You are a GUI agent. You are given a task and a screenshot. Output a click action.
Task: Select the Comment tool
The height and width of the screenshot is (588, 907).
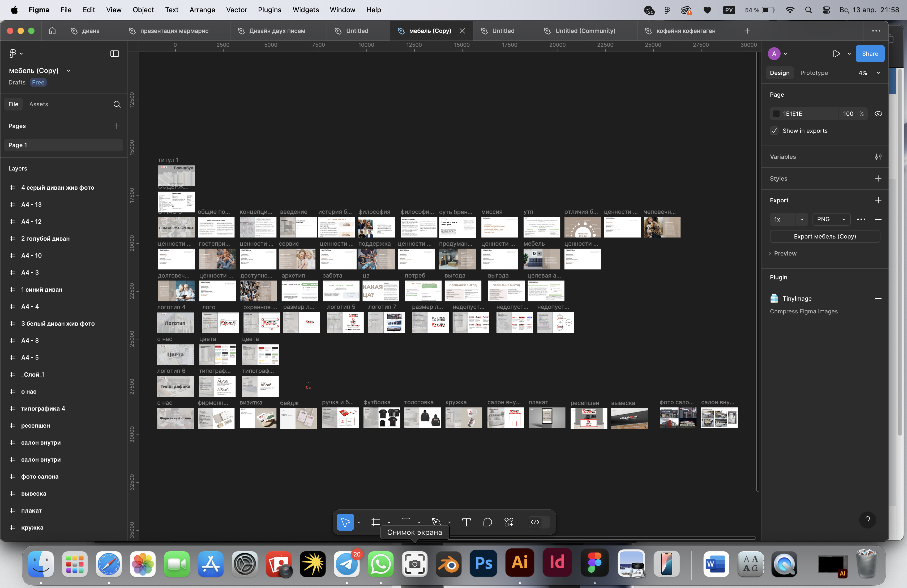pyautogui.click(x=487, y=522)
